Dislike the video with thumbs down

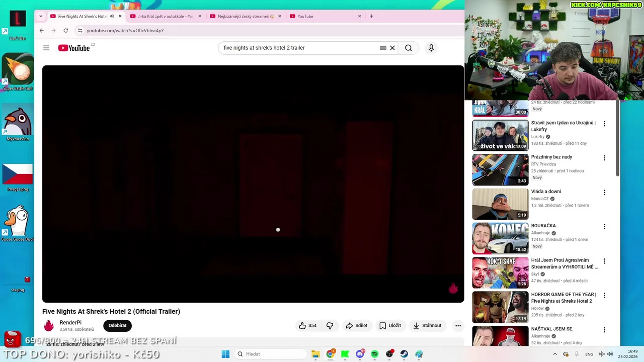(330, 325)
